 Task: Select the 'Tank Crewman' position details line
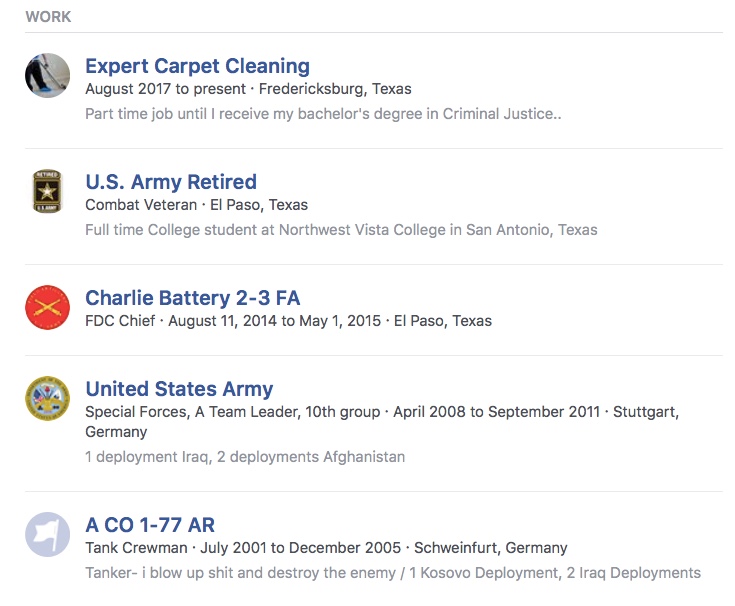tap(326, 548)
